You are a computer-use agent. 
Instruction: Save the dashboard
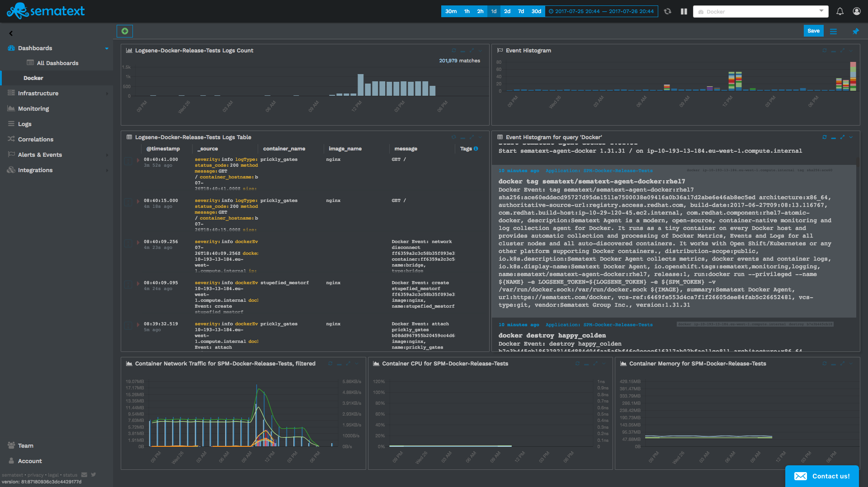813,31
